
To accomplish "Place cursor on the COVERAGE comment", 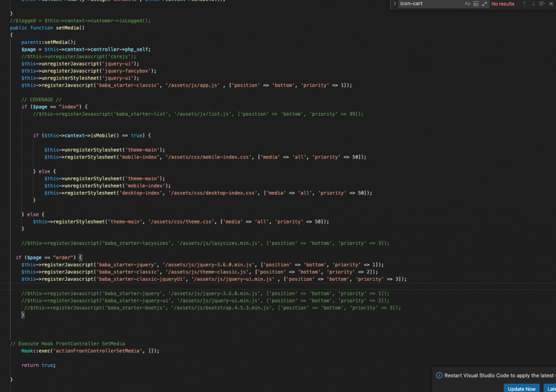I will coord(42,100).
